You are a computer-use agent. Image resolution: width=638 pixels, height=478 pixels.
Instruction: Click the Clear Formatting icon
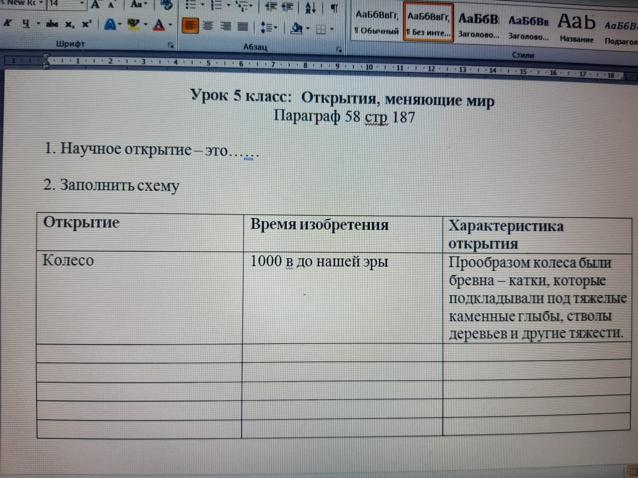point(166,4)
